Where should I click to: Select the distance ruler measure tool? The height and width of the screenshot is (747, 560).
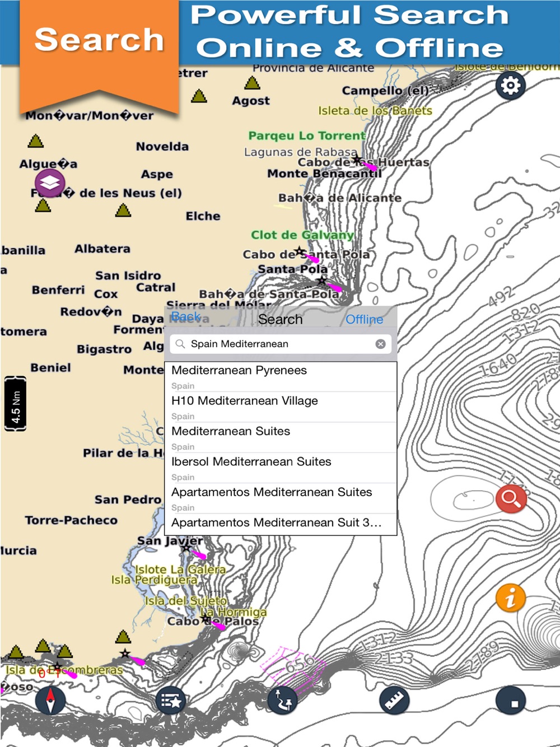pyautogui.click(x=394, y=700)
